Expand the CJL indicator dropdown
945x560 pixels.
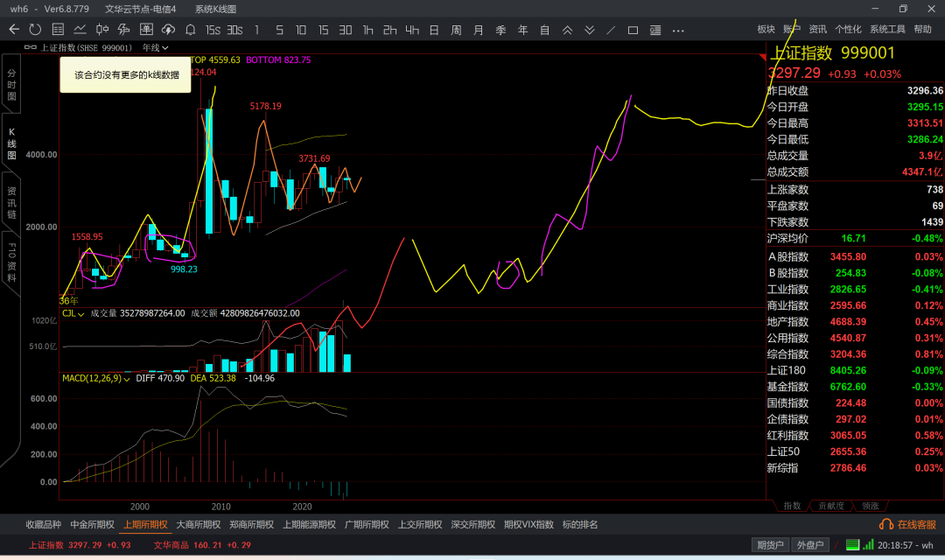[72, 313]
